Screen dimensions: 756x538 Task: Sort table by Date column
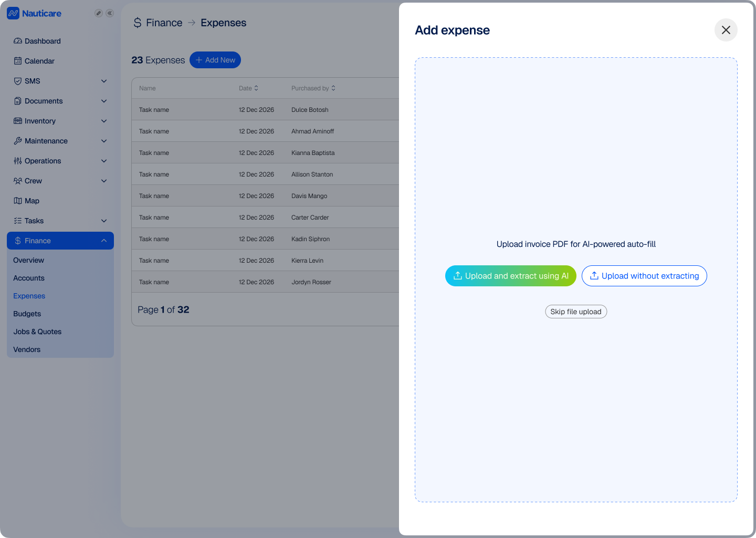click(249, 88)
